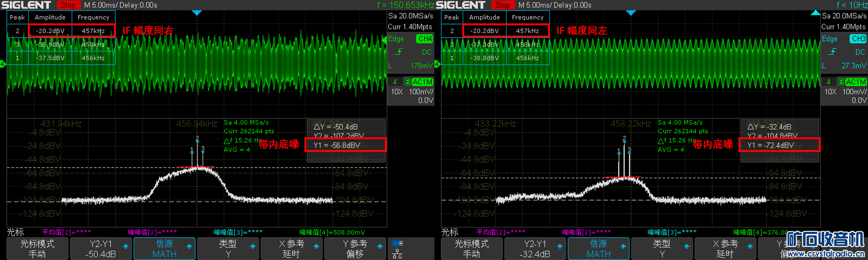This screenshot has height=260, width=868.
Task: Select the X 参考 延时 menu item, left scope
Action: 291,249
